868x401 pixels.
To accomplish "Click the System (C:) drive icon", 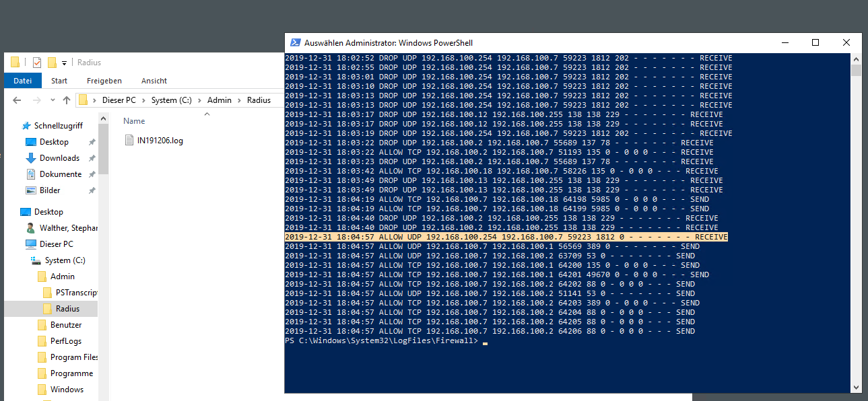I will tap(36, 260).
